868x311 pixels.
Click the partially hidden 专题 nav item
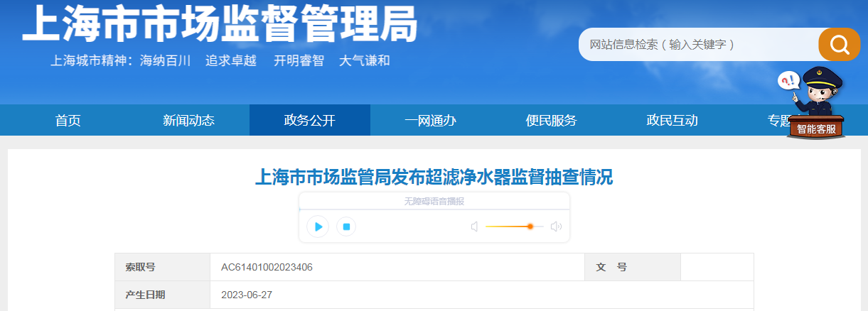[778, 121]
